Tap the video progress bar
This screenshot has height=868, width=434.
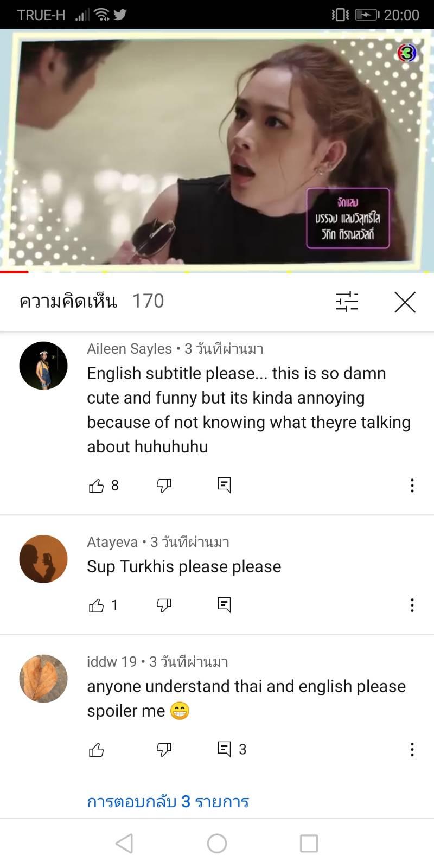pos(217,272)
